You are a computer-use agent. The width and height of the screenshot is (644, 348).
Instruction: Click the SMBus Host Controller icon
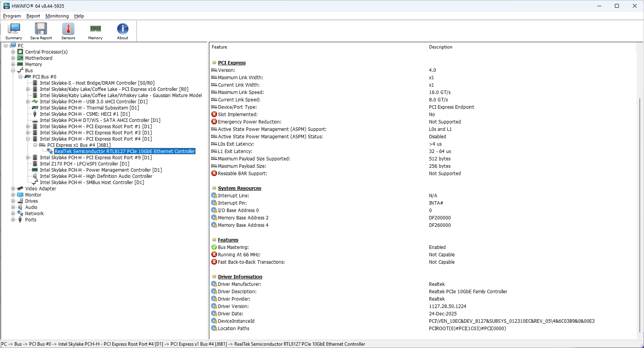tap(35, 183)
